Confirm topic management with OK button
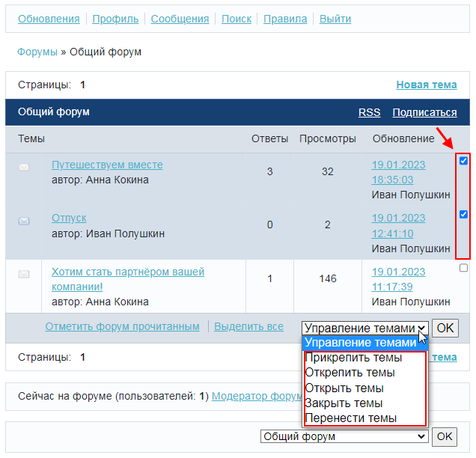 click(x=445, y=328)
